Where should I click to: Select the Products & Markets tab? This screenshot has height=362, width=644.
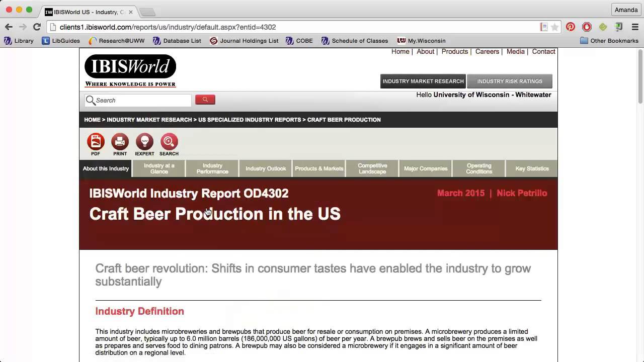click(x=319, y=168)
